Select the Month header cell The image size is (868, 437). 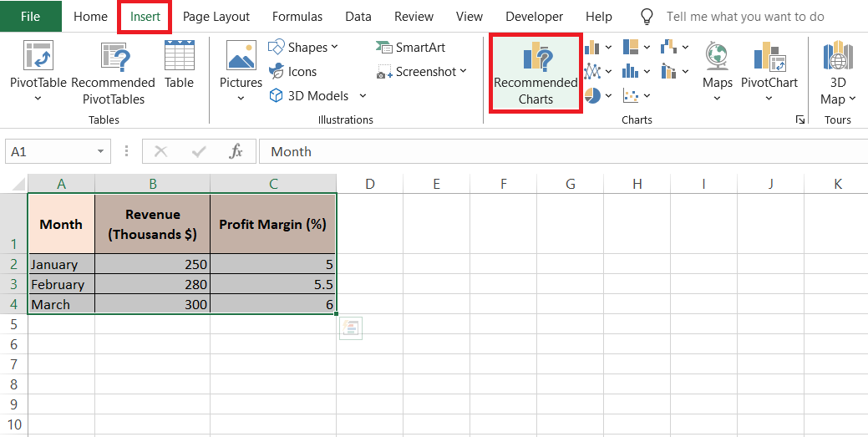coord(62,224)
